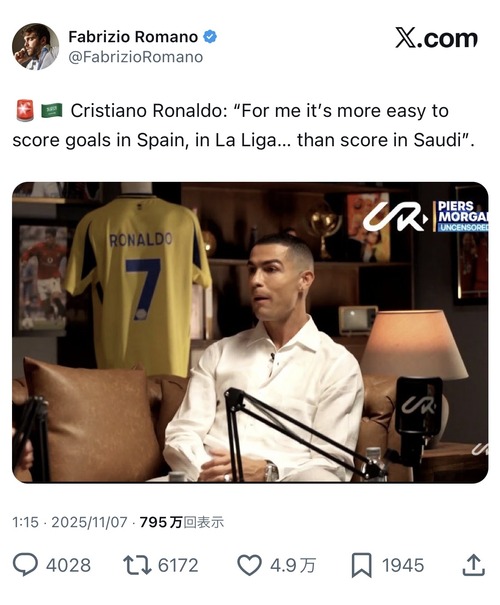Click the repost arrows icon
The width and height of the screenshot is (500, 605).
pyautogui.click(x=137, y=565)
